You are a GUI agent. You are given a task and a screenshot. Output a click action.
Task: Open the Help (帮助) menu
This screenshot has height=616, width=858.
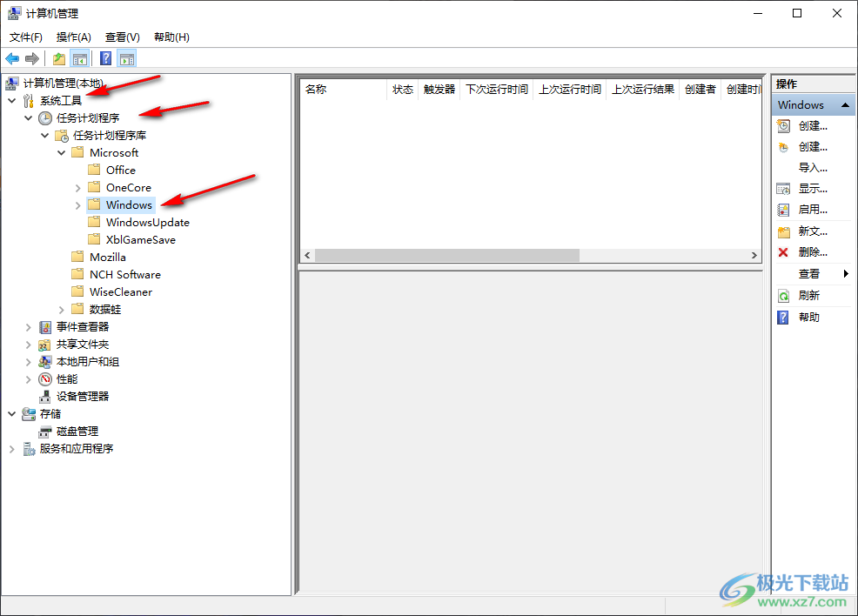[x=171, y=37]
